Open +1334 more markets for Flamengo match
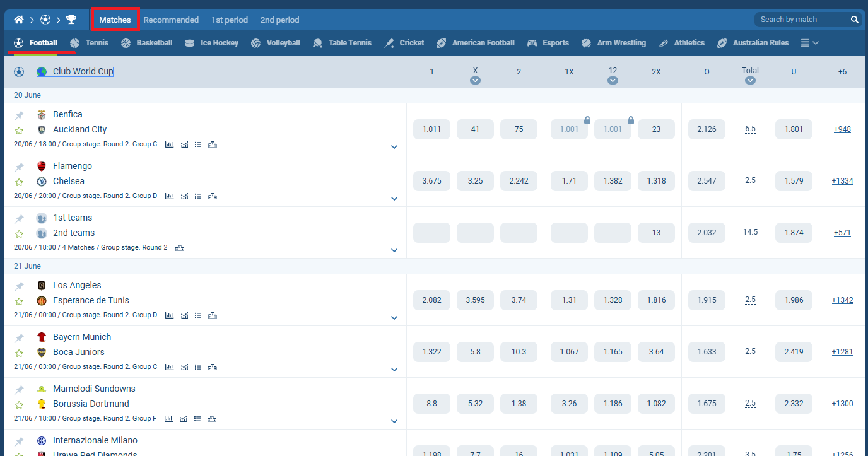868x456 pixels. pos(842,181)
